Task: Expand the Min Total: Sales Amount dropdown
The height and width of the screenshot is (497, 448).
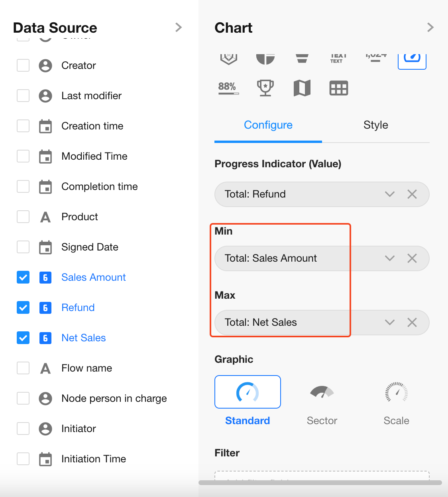Action: coord(390,258)
